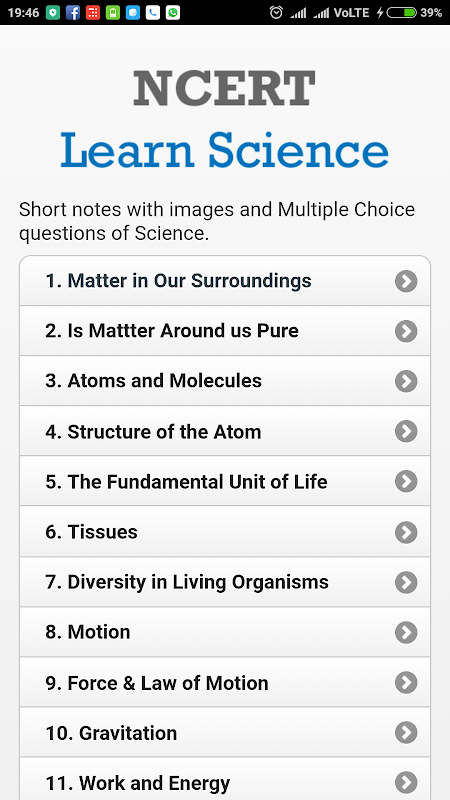450x800 pixels.
Task: Tap the battery indicator icon
Action: pos(402,13)
